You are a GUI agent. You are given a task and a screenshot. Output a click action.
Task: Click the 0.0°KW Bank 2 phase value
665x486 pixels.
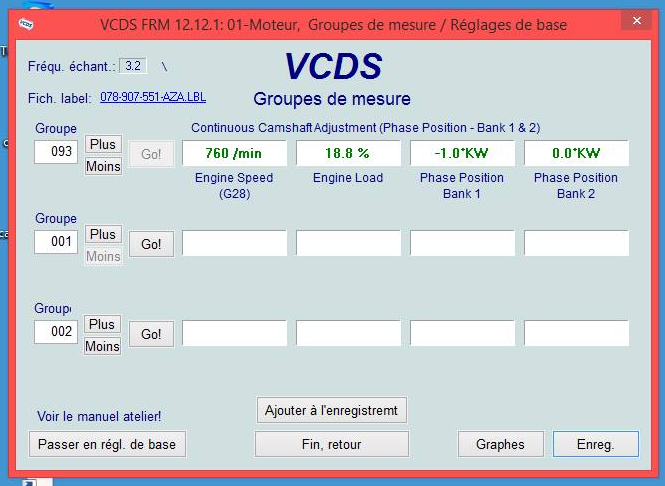pyautogui.click(x=576, y=153)
